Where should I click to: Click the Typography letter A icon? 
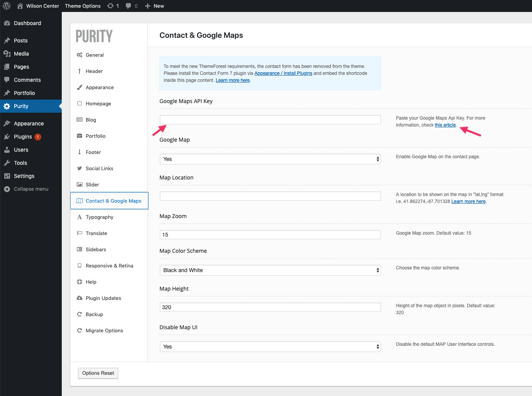[80, 217]
